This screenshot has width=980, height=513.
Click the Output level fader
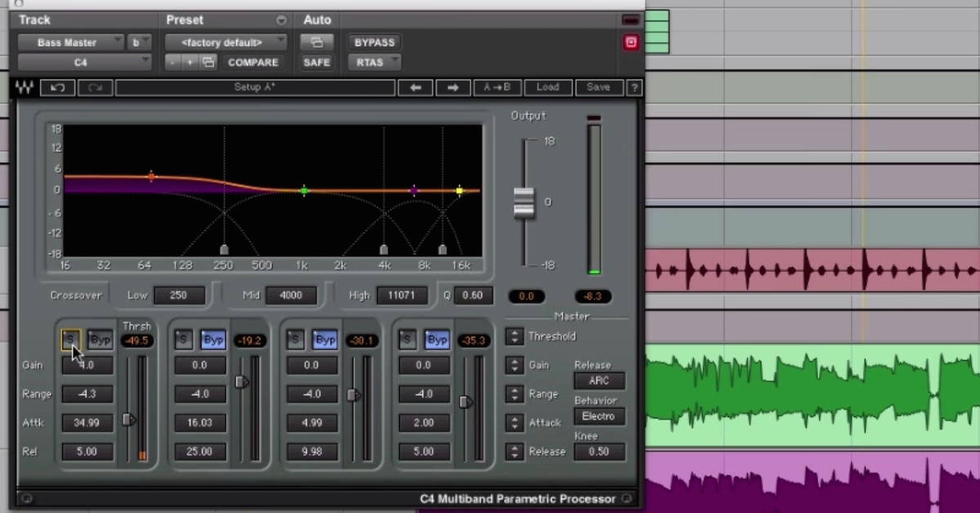[x=523, y=203]
